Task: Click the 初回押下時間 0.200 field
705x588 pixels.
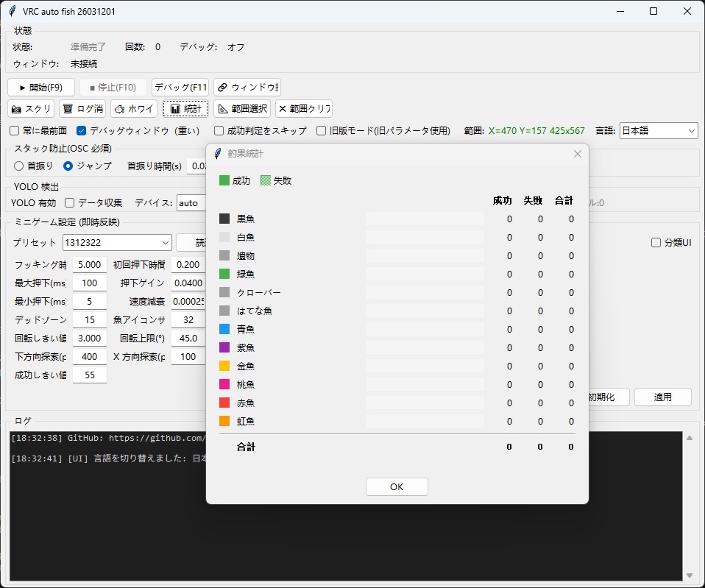Action: click(x=188, y=265)
